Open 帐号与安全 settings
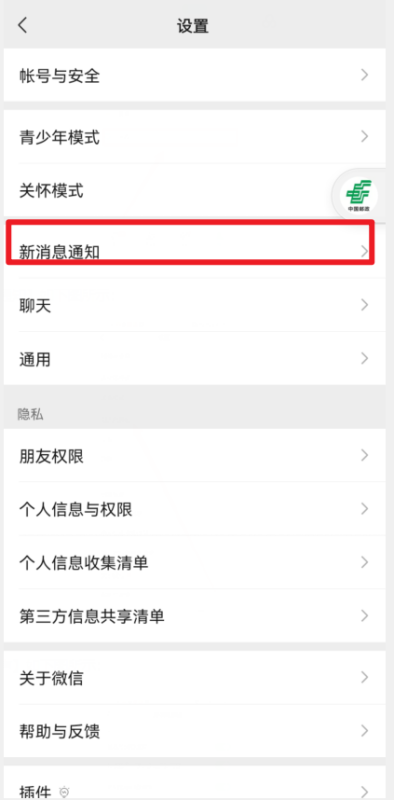 click(194, 75)
